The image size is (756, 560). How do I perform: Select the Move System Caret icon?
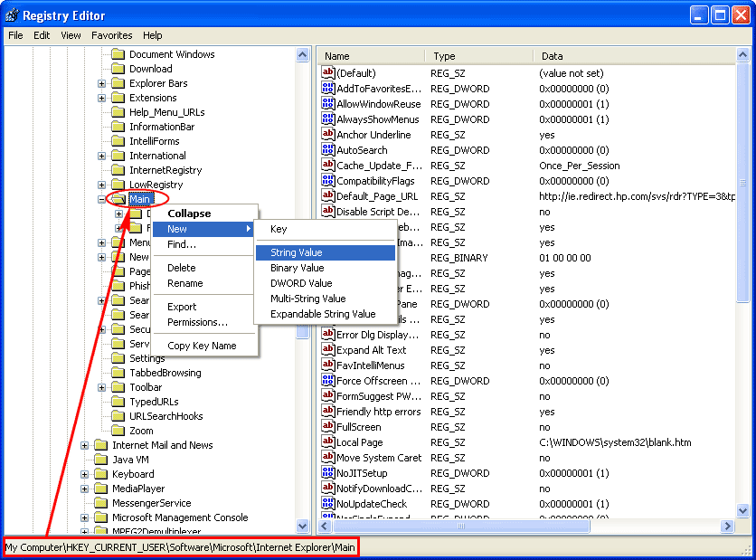pyautogui.click(x=328, y=457)
